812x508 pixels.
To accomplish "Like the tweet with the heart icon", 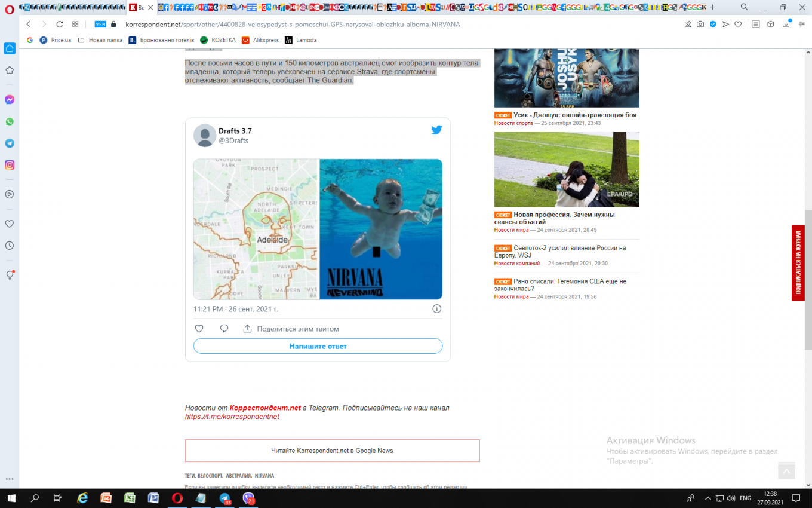I will (199, 329).
